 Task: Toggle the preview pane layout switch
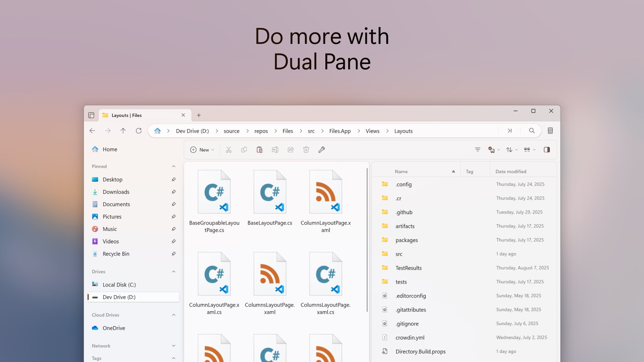(529, 150)
